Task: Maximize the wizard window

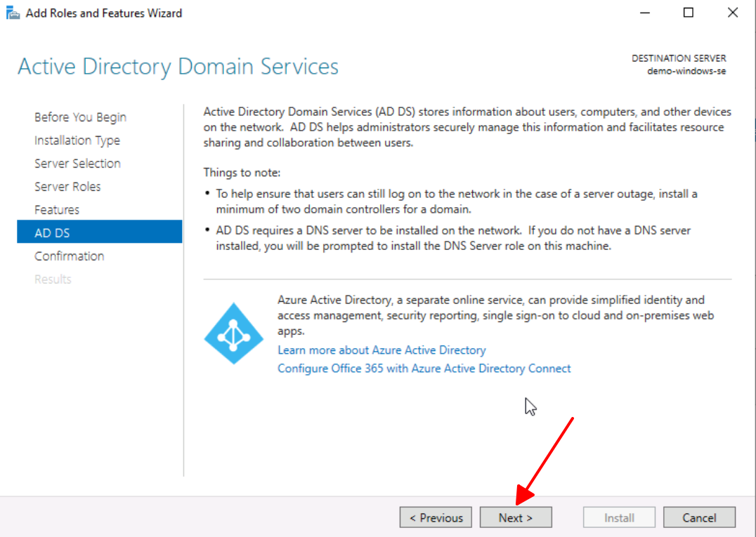Action: pyautogui.click(x=689, y=13)
